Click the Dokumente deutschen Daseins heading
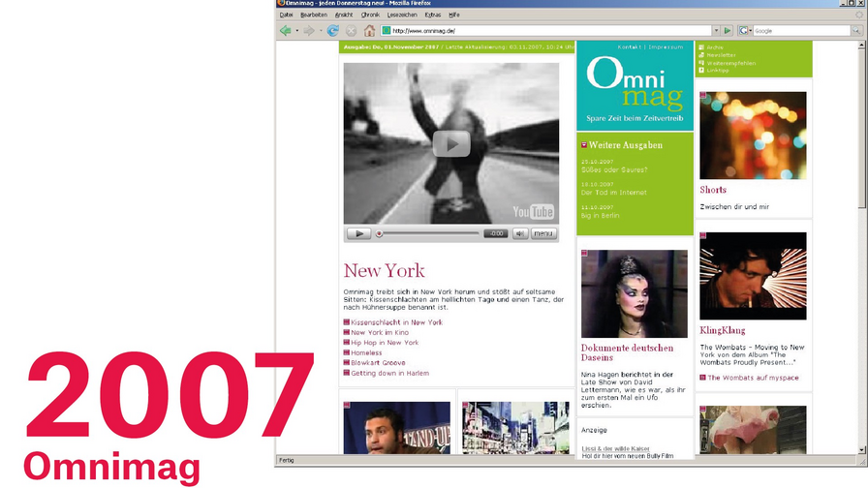 pos(627,352)
